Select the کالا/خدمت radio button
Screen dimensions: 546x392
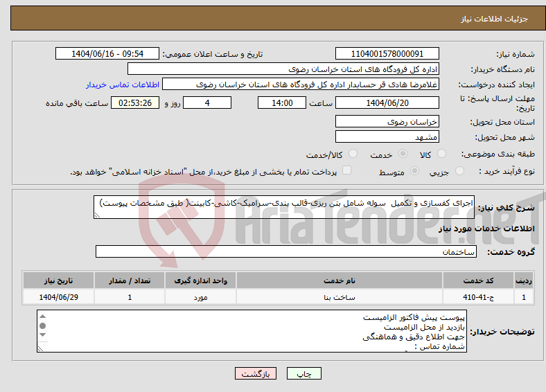click(x=353, y=154)
